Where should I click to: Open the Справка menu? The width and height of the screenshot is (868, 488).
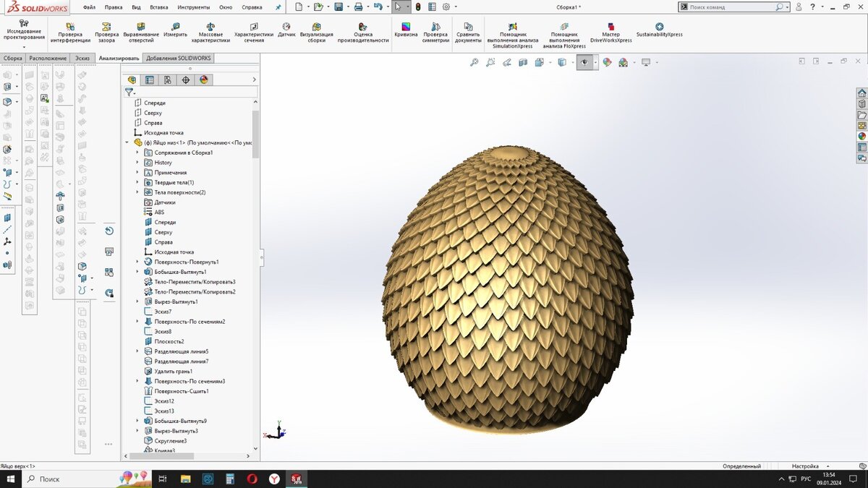click(252, 7)
